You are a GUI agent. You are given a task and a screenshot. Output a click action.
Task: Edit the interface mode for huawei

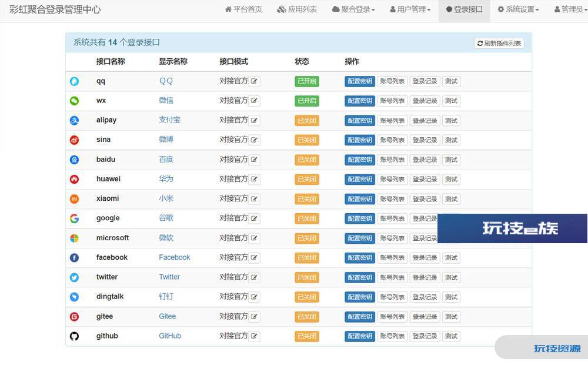(x=254, y=179)
